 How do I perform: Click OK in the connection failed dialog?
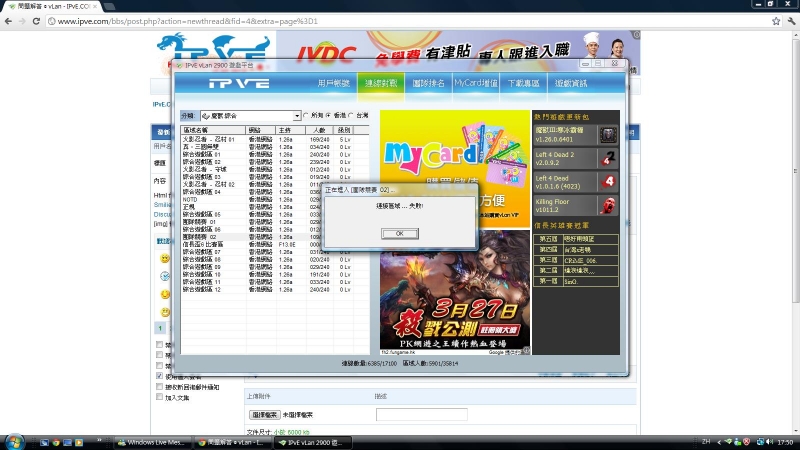399,233
